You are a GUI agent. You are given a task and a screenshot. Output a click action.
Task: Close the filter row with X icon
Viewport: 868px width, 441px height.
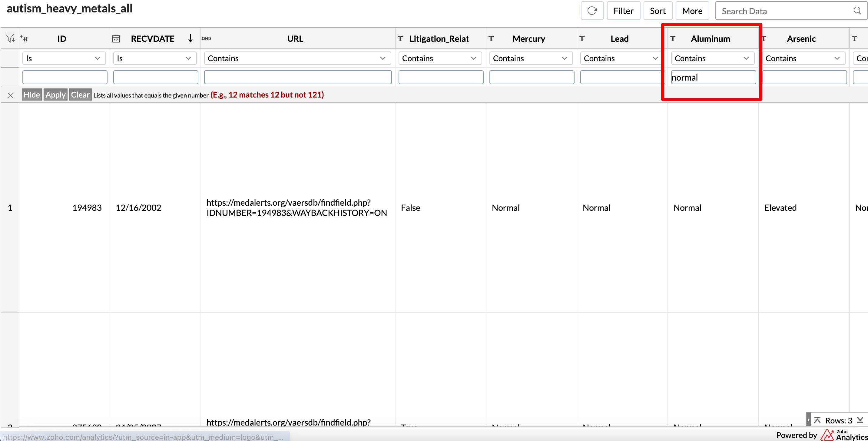click(x=10, y=95)
